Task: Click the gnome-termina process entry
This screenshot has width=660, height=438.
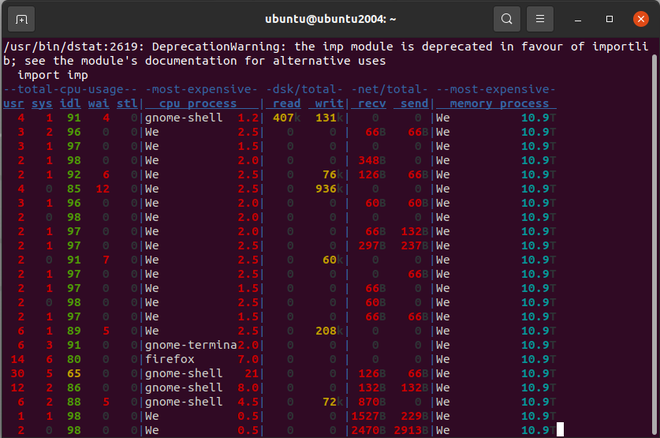Action: pos(191,345)
